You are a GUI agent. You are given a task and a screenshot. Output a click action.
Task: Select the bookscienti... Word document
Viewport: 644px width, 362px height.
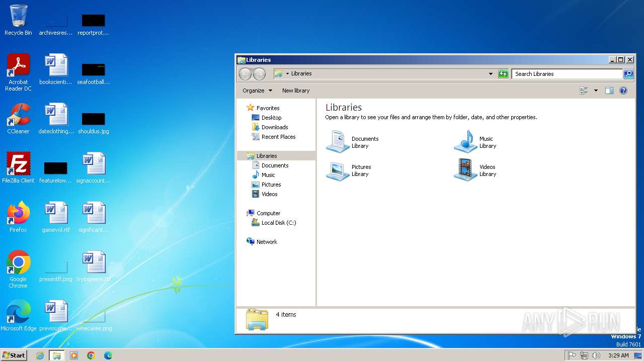56,69
